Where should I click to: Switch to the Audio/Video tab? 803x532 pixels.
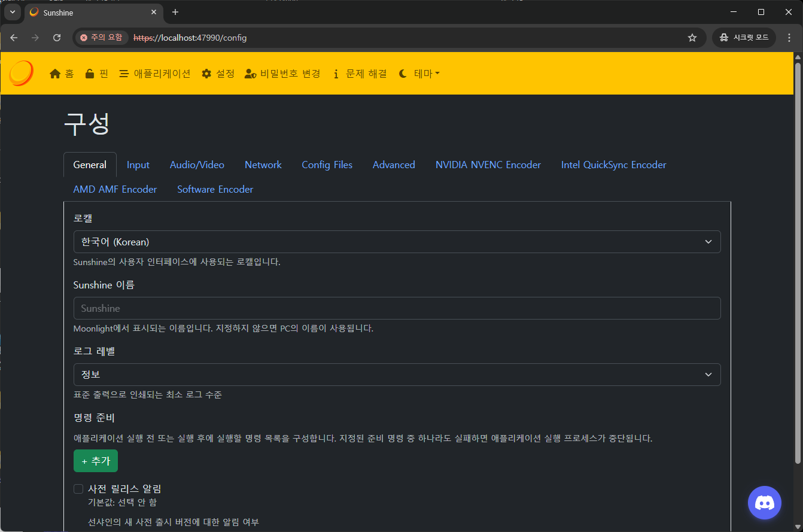click(197, 165)
